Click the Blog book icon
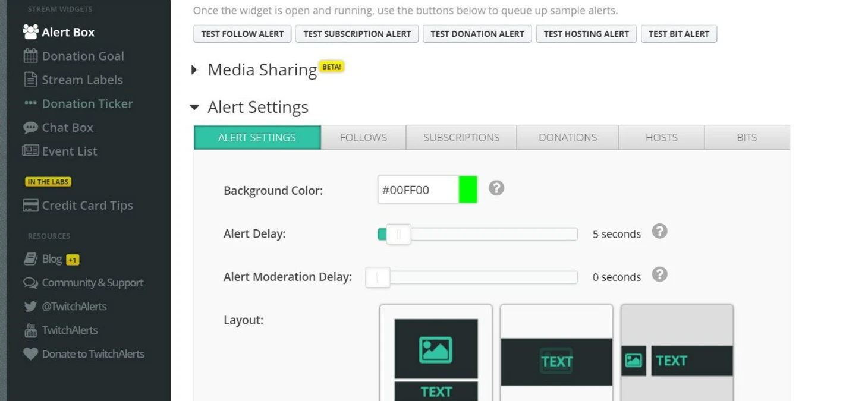The height and width of the screenshot is (401, 868). tap(30, 259)
